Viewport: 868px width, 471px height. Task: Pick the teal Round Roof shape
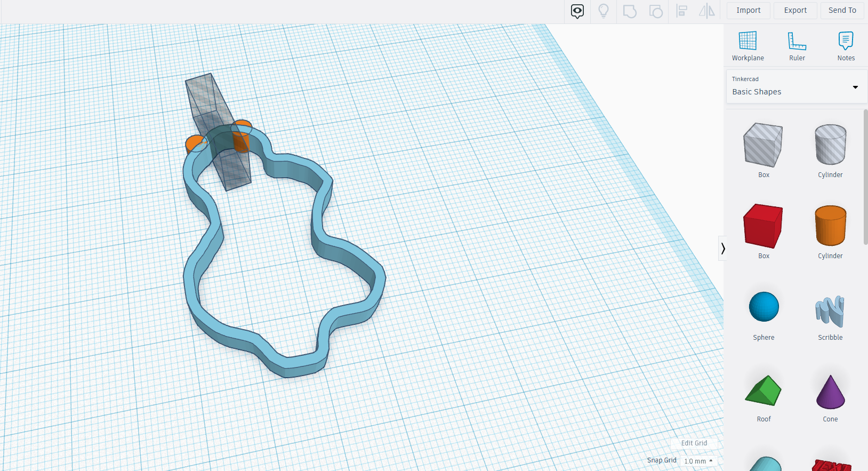tap(765, 463)
